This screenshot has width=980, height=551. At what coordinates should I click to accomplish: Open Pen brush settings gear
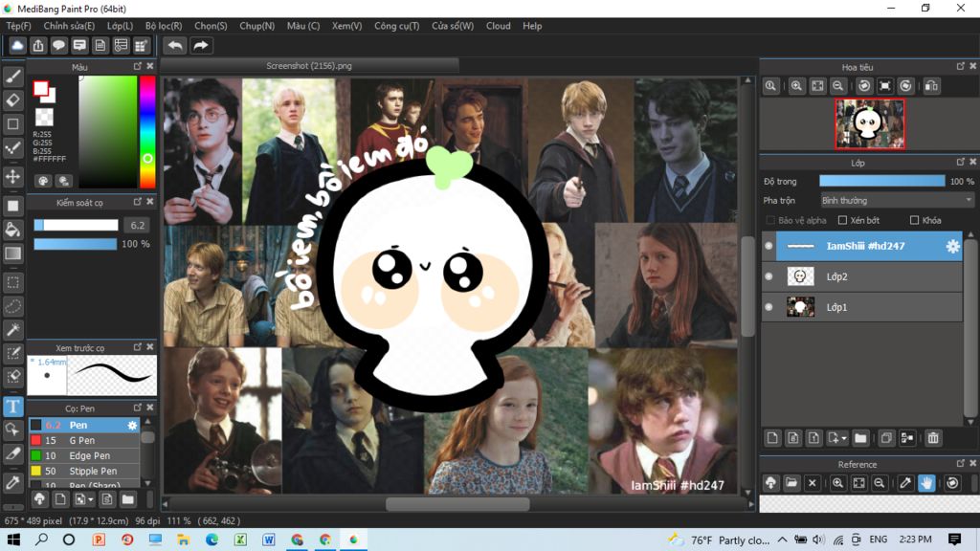[132, 425]
